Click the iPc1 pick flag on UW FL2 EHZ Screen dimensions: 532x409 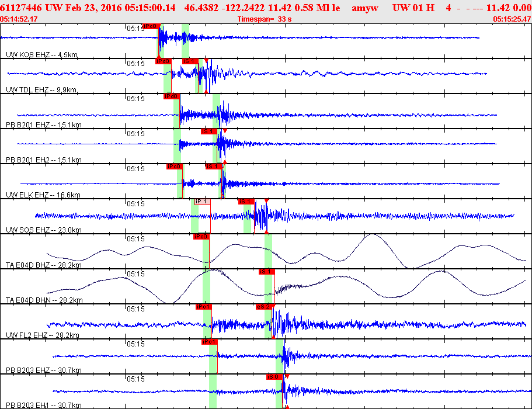tap(204, 307)
